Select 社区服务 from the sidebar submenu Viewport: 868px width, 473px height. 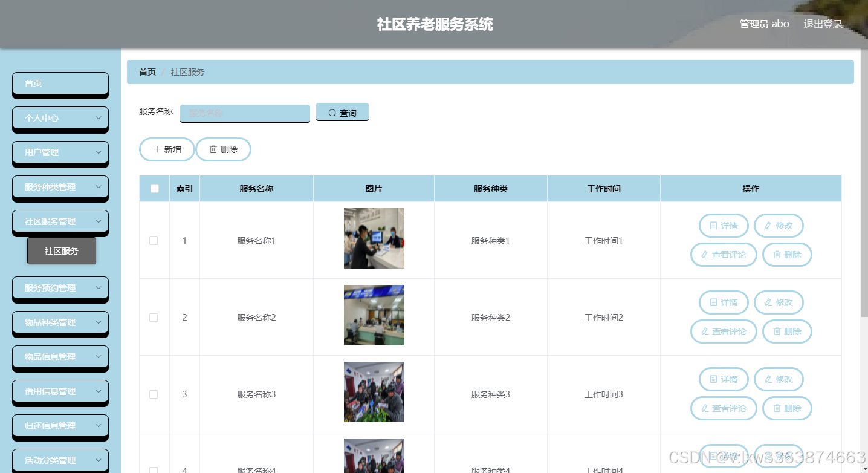coord(62,250)
